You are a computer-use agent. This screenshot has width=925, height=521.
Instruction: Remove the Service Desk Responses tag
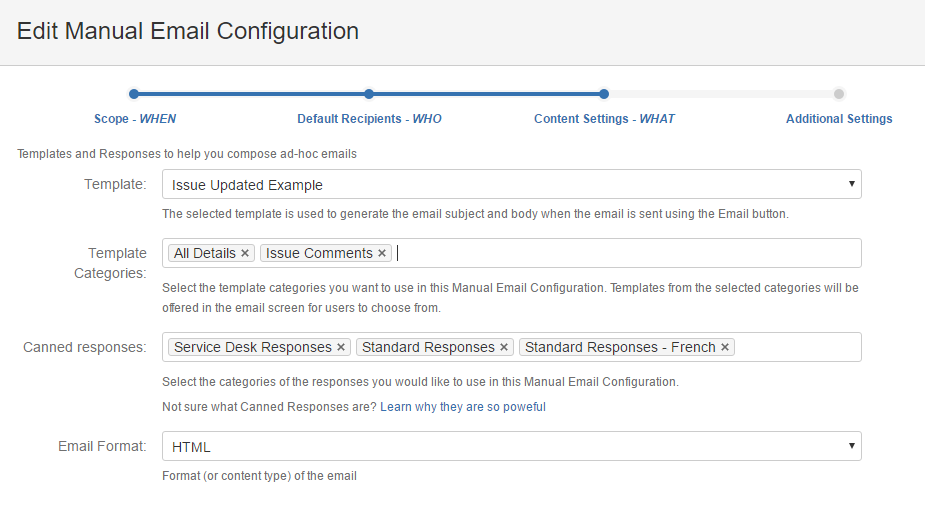(x=340, y=348)
